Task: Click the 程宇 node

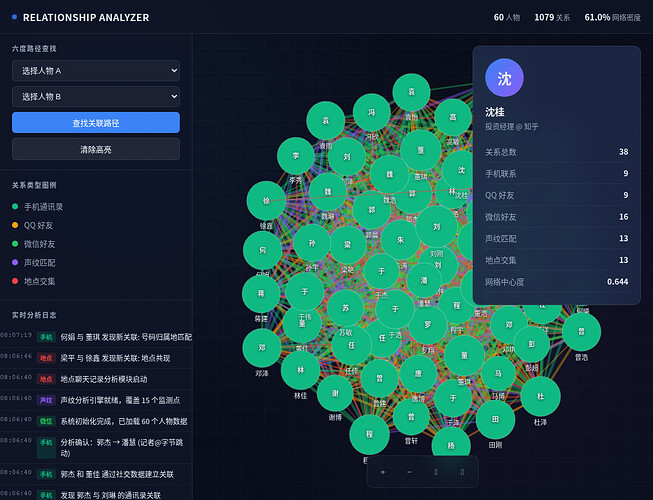Action: tap(457, 306)
